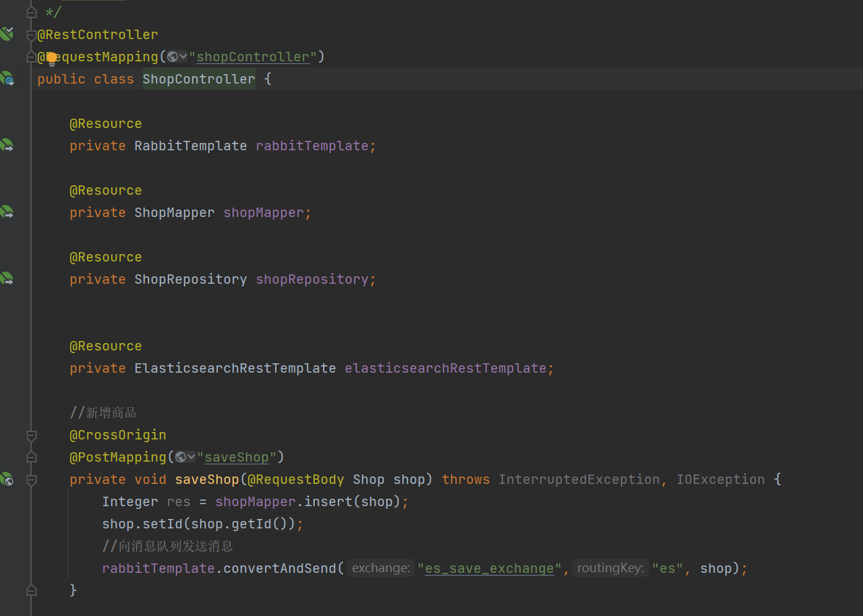Click the ShopRepository type name

coord(191,279)
